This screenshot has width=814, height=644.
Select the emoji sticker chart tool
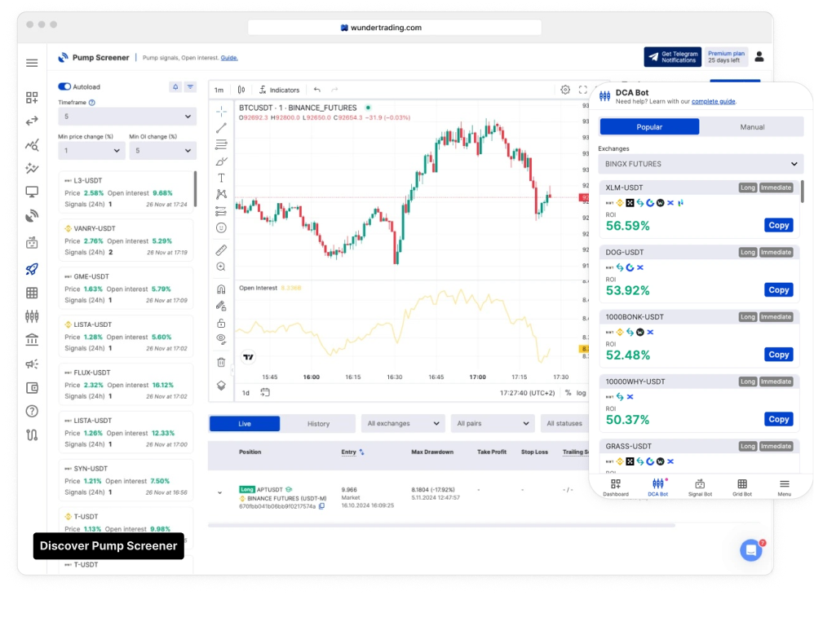(221, 227)
